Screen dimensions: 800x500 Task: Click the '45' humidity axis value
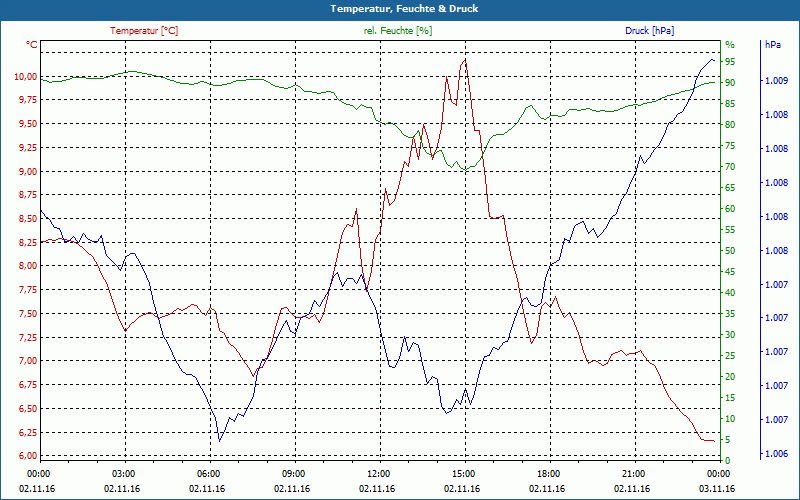point(730,271)
